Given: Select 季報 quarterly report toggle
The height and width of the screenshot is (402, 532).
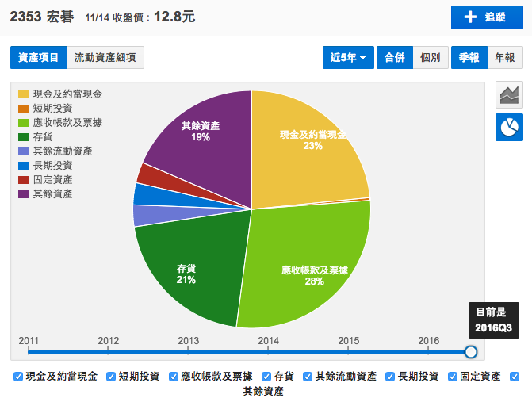Looking at the screenshot, I should tap(469, 57).
